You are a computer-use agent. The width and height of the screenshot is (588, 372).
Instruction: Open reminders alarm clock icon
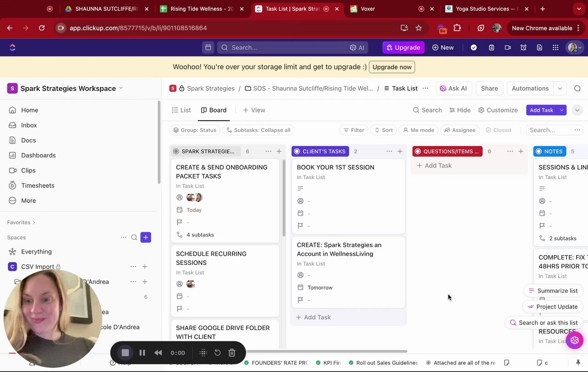523,47
